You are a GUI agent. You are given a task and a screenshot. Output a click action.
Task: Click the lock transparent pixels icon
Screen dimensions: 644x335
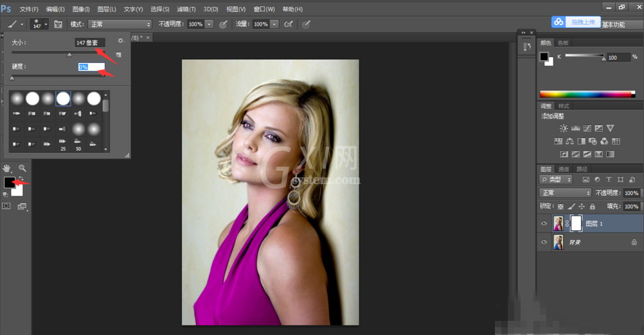tap(560, 207)
